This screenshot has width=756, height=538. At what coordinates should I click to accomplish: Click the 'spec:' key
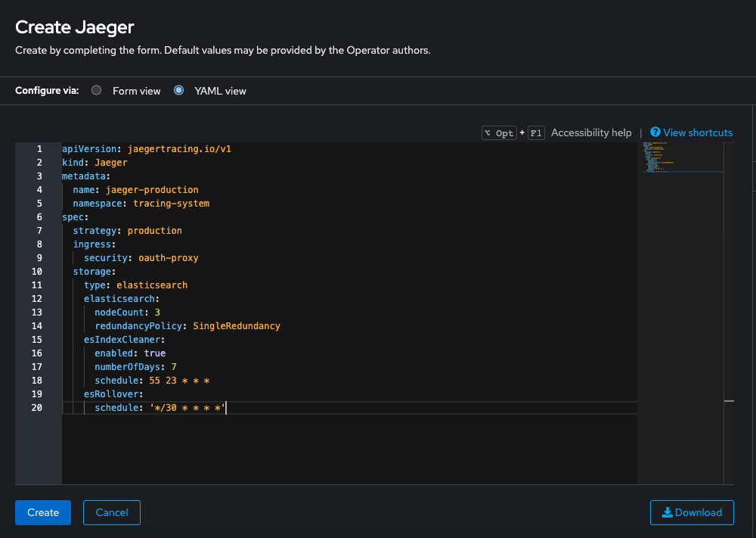point(75,217)
